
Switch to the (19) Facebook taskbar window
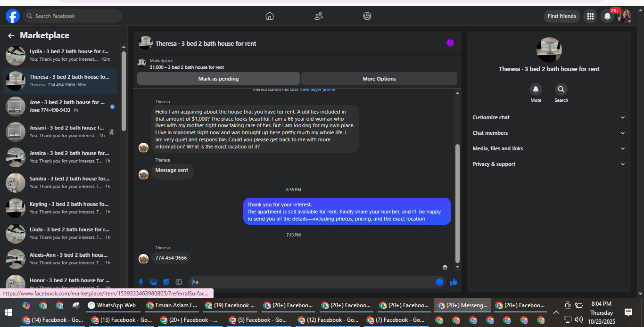pyautogui.click(x=230, y=305)
